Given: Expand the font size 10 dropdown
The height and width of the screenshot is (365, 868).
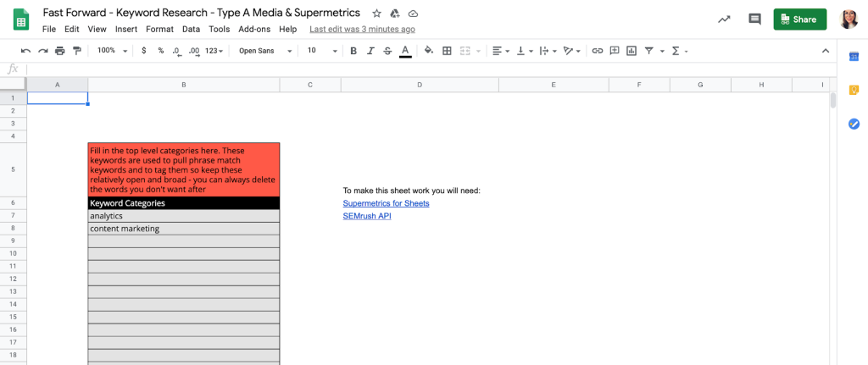Looking at the screenshot, I should tap(322, 51).
